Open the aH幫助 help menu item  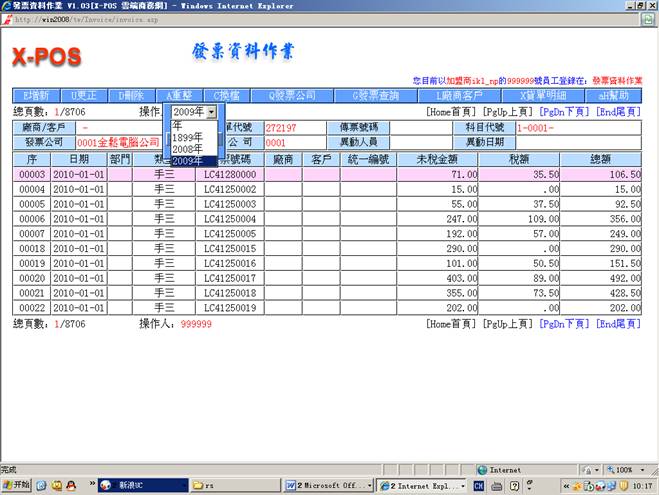coord(616,95)
